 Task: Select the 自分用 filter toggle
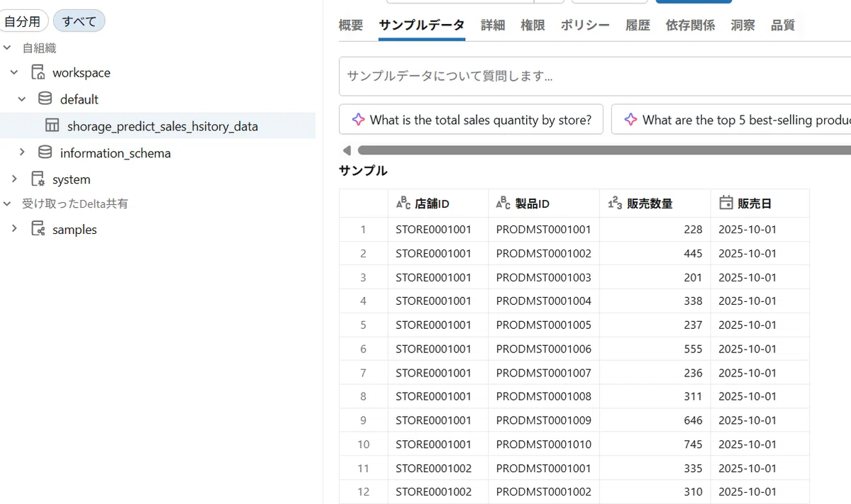click(x=23, y=21)
